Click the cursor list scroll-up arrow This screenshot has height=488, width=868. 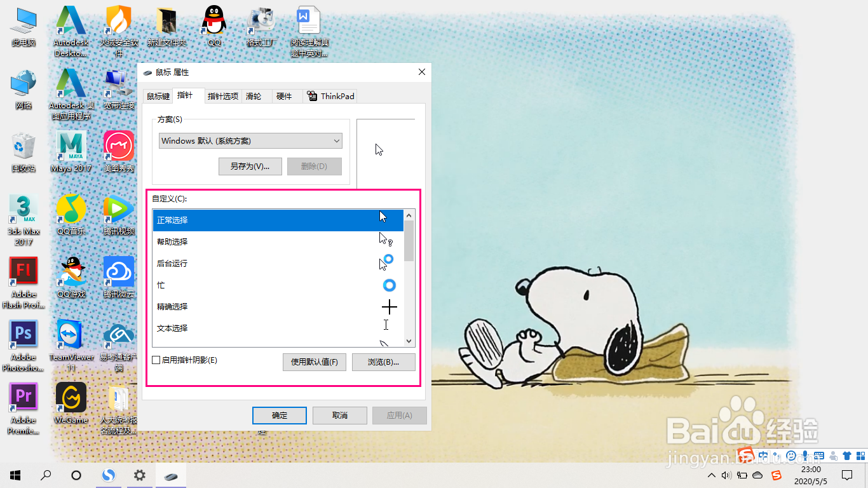(x=409, y=215)
